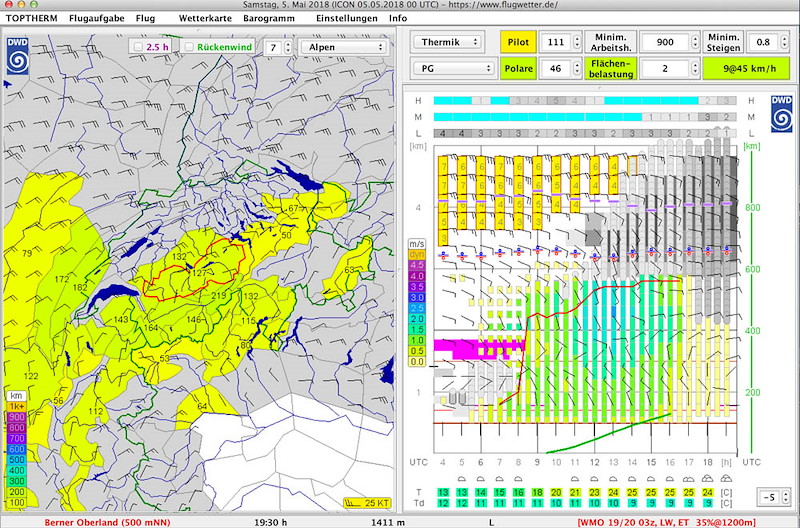Click the Flächenbelastung button
This screenshot has width=800, height=528.
click(x=611, y=68)
